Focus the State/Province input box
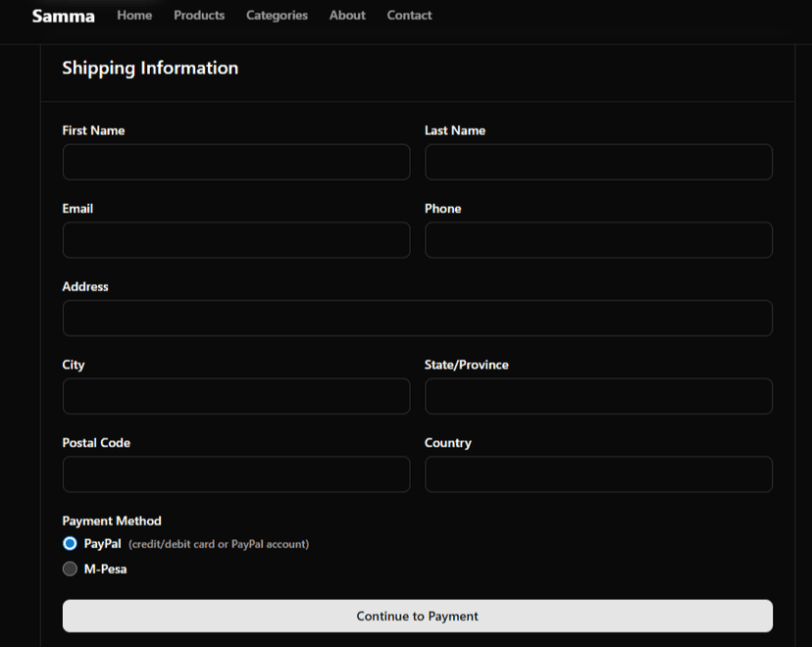The image size is (812, 647). (x=598, y=397)
